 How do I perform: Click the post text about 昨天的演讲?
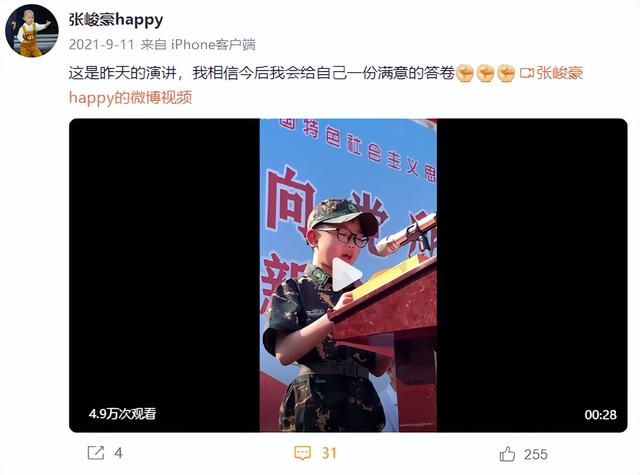[x=261, y=73]
